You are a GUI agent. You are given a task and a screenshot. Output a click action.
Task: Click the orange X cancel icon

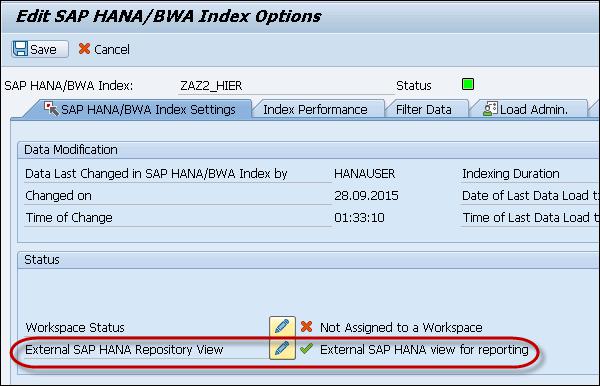click(84, 49)
